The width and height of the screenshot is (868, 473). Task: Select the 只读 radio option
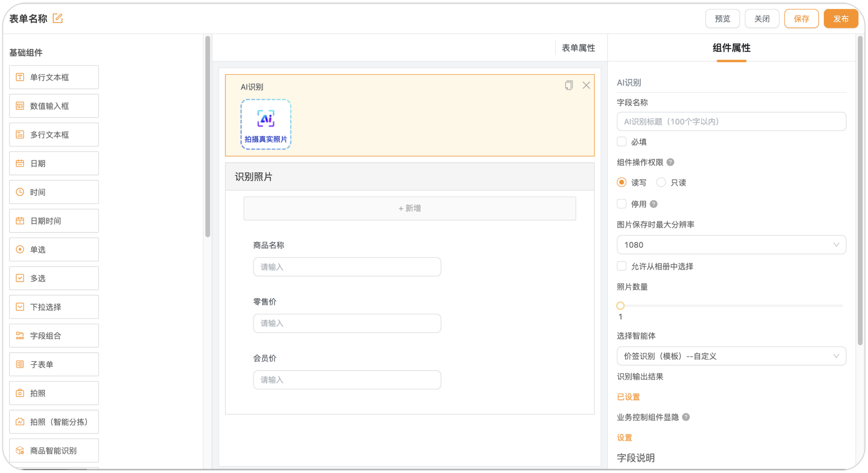pyautogui.click(x=661, y=183)
